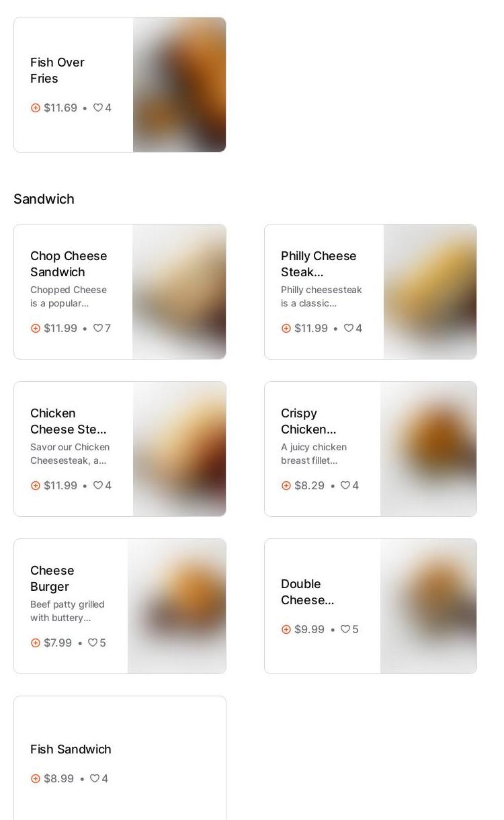Screen dimensions: 504x820
Task: Add Fish Over Fries to cart
Action: (x=36, y=108)
